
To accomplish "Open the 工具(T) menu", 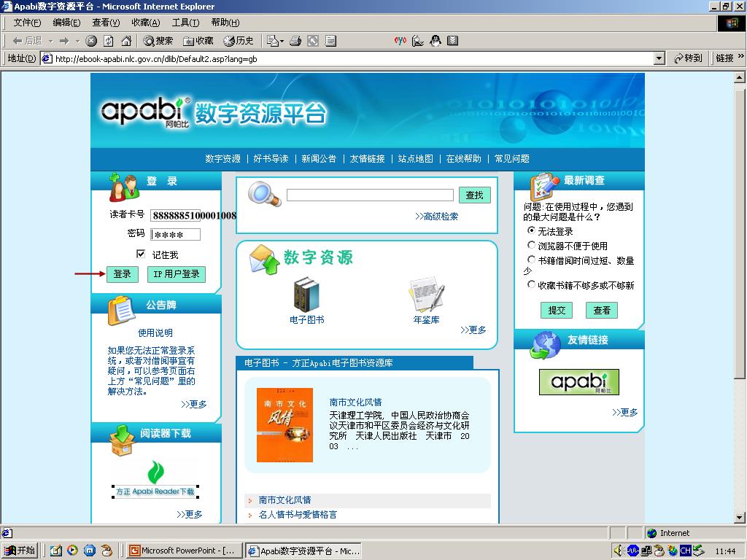I will tap(186, 23).
